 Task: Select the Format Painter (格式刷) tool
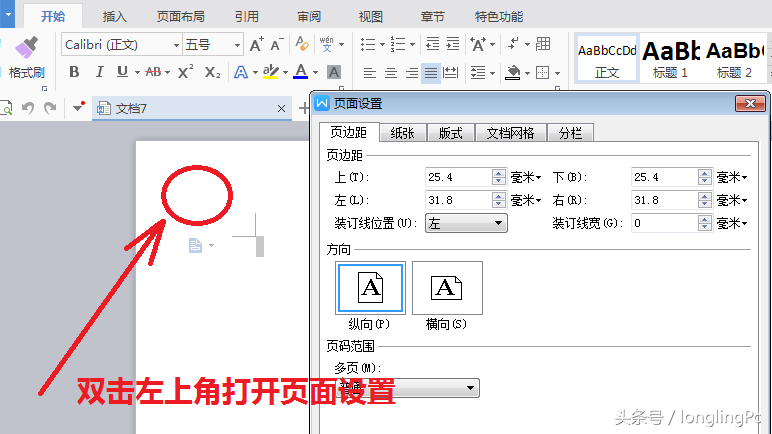point(27,58)
